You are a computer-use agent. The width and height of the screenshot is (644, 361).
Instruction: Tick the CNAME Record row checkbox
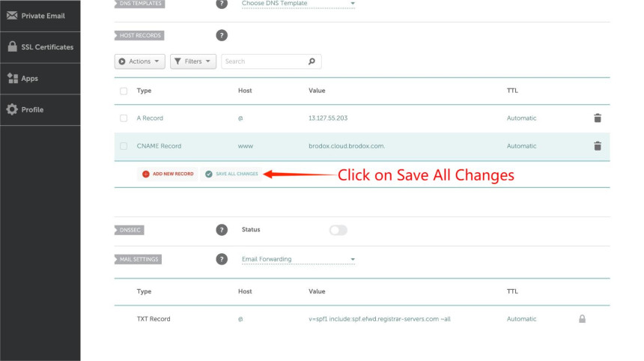[x=124, y=146]
